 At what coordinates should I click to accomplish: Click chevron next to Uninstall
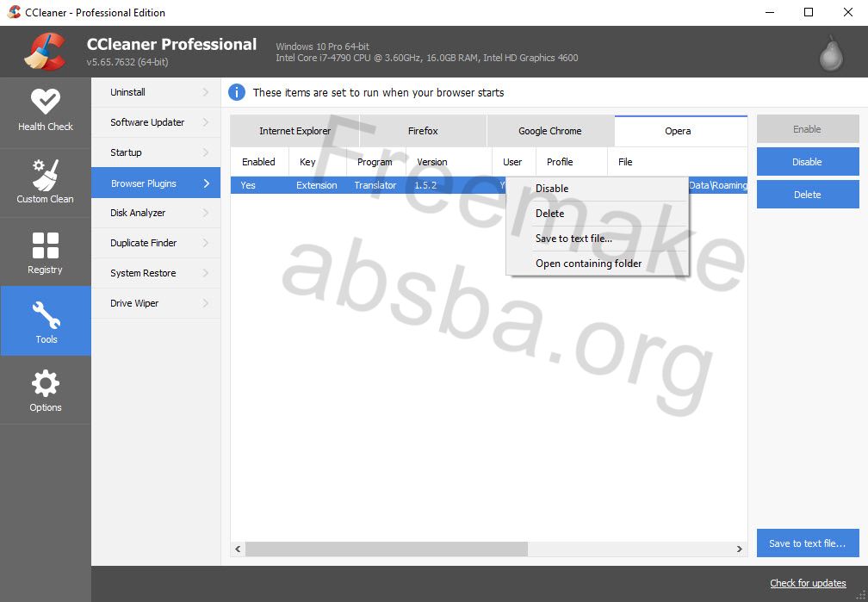click(x=206, y=92)
